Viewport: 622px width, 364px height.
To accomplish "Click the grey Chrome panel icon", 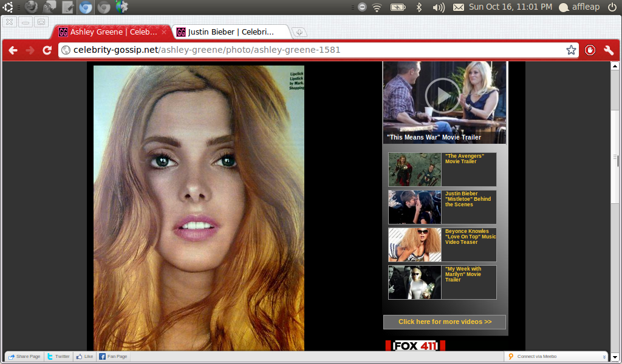I will pos(103,7).
